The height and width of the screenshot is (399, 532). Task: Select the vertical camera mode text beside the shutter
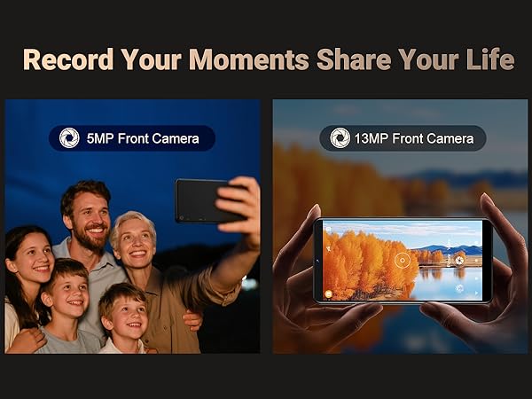pyautogui.click(x=450, y=254)
